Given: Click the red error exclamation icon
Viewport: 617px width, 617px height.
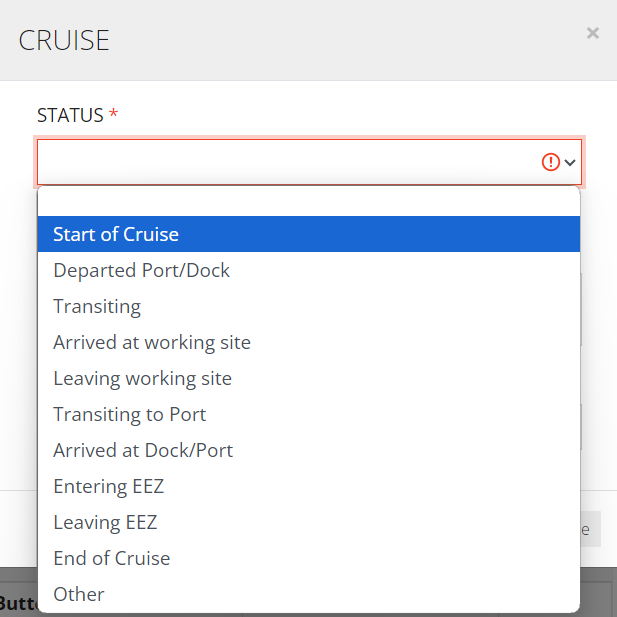Looking at the screenshot, I should [x=551, y=162].
